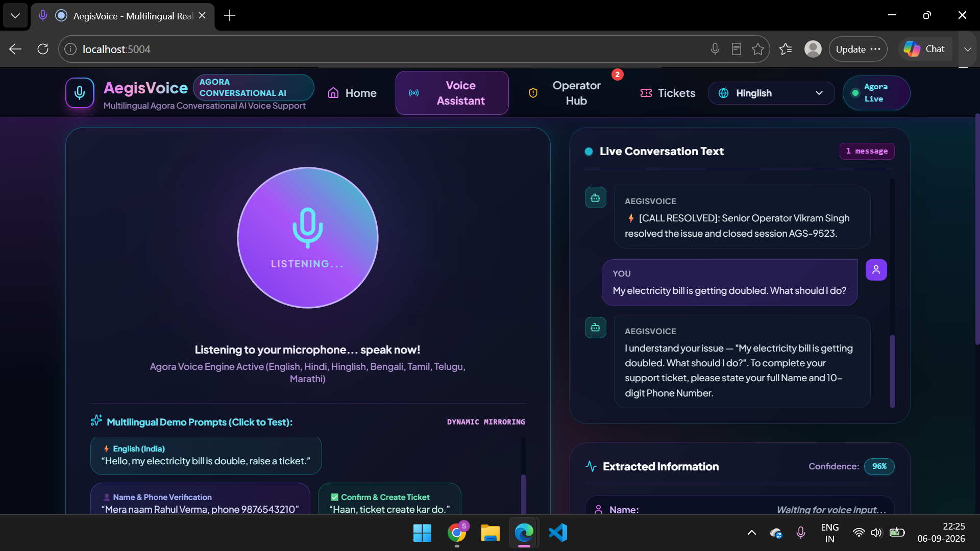Click the demo prompts scrollbar thumb
Image resolution: width=980 pixels, height=551 pixels.
pos(523,494)
